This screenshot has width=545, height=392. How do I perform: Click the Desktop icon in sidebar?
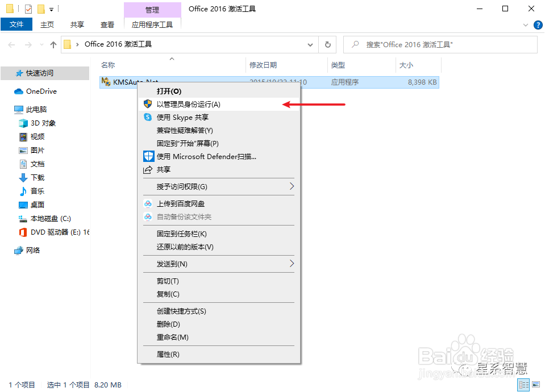coord(23,205)
